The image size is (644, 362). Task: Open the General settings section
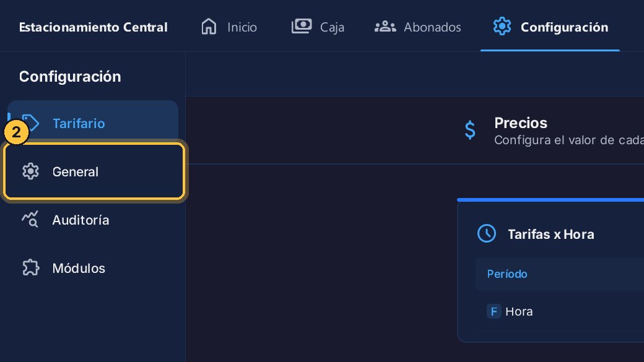pyautogui.click(x=94, y=171)
